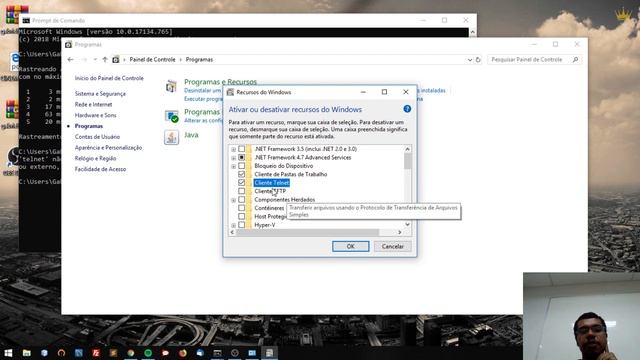Open Google Chrome from the taskbar
The width and height of the screenshot is (640, 360).
tap(131, 353)
